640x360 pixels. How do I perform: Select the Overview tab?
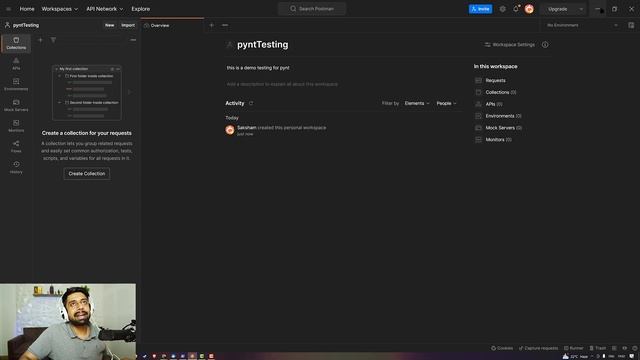(173, 25)
